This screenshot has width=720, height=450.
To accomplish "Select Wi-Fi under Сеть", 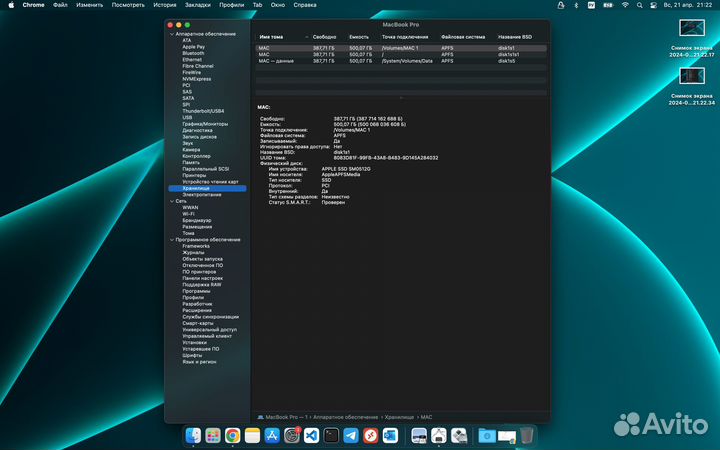I will [188, 214].
